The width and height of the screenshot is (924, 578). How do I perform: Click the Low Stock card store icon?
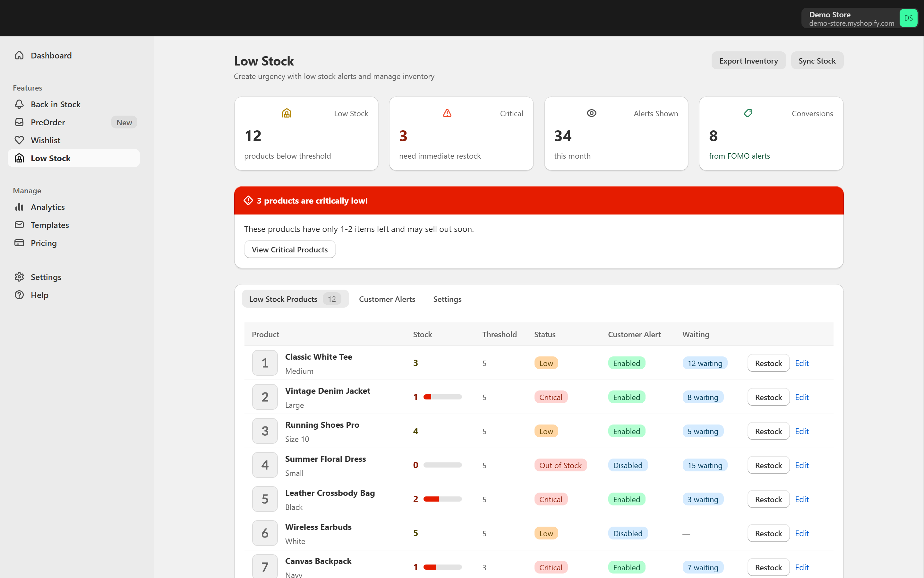(287, 113)
